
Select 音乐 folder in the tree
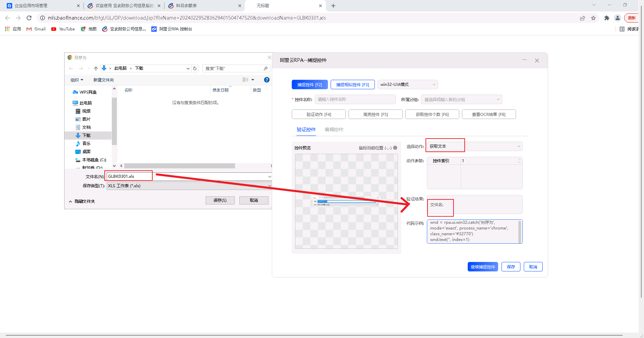point(83,144)
